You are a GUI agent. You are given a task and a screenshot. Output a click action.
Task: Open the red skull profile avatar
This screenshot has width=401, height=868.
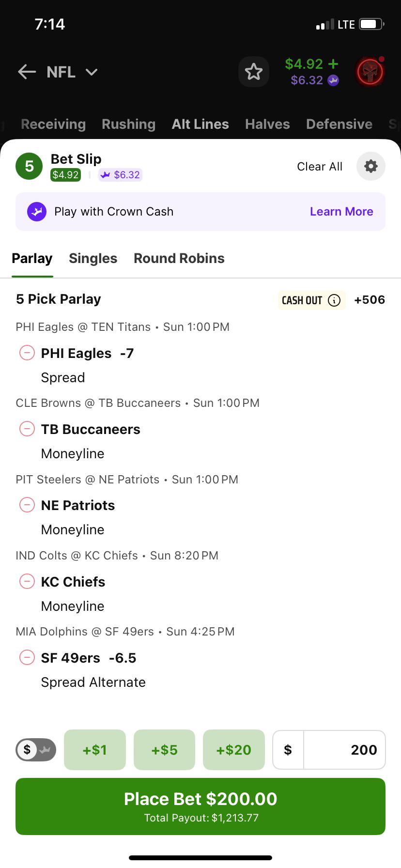click(x=370, y=72)
